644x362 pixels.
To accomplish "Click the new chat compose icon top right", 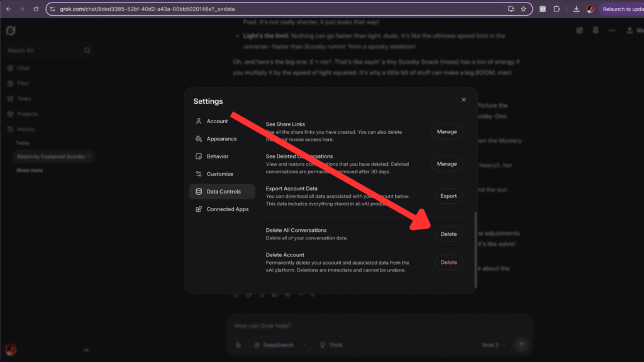I will coord(579,30).
